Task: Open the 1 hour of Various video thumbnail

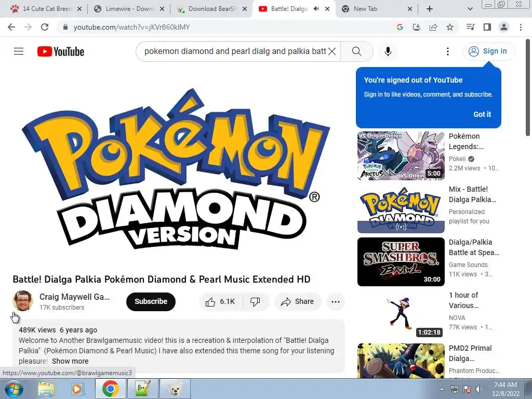Action: 401,315
